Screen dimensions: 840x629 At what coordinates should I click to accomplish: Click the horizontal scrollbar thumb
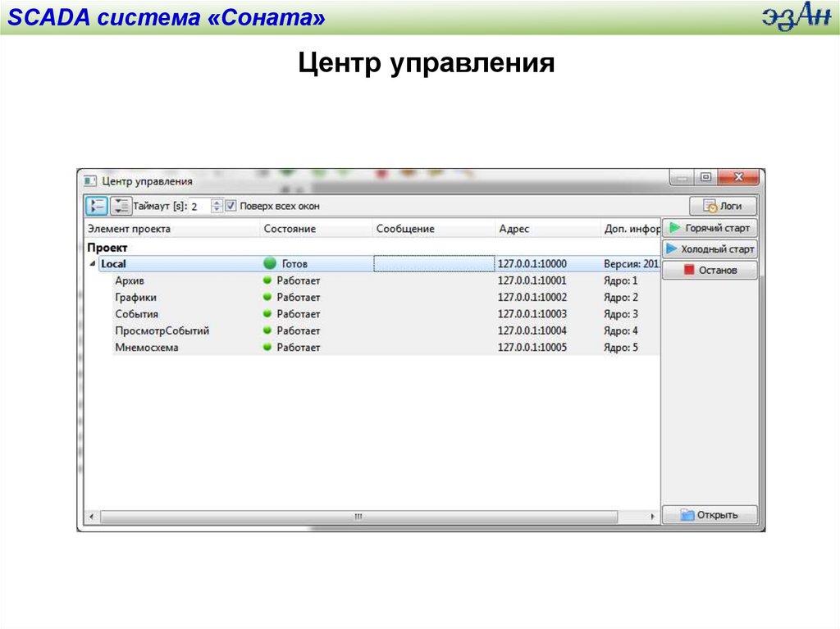tap(358, 517)
